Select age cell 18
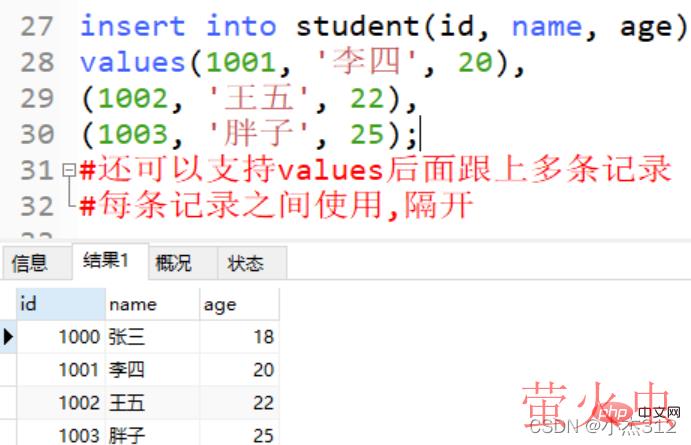This screenshot has width=691, height=445. coord(239,337)
